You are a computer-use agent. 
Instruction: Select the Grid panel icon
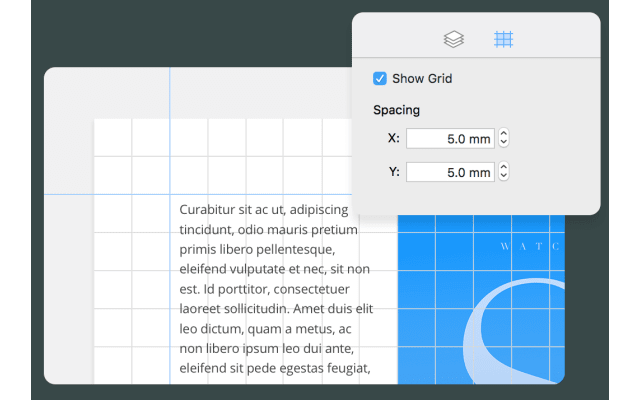(503, 40)
